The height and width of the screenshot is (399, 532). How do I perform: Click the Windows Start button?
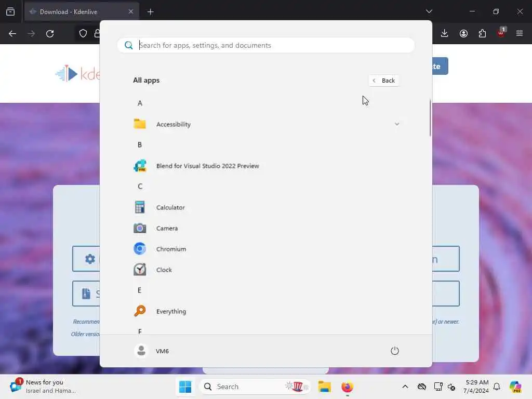coord(185,387)
